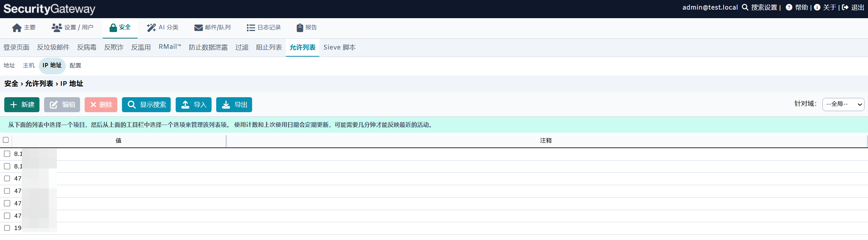Open 报告 clipboard tab
The height and width of the screenshot is (240, 868).
307,28
